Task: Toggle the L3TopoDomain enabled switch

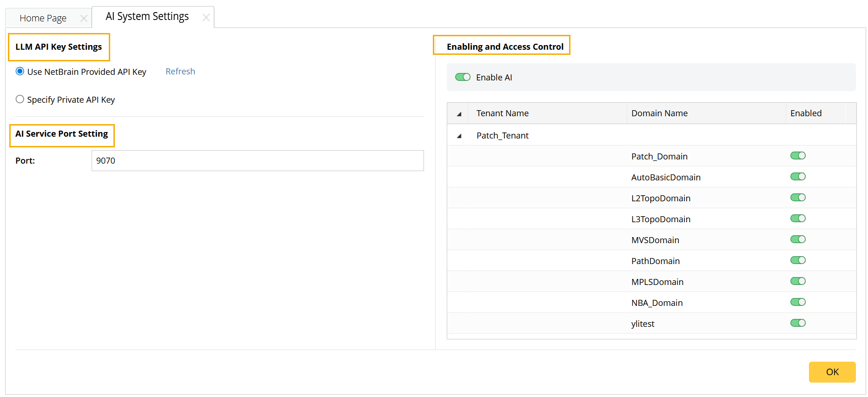Action: (798, 218)
